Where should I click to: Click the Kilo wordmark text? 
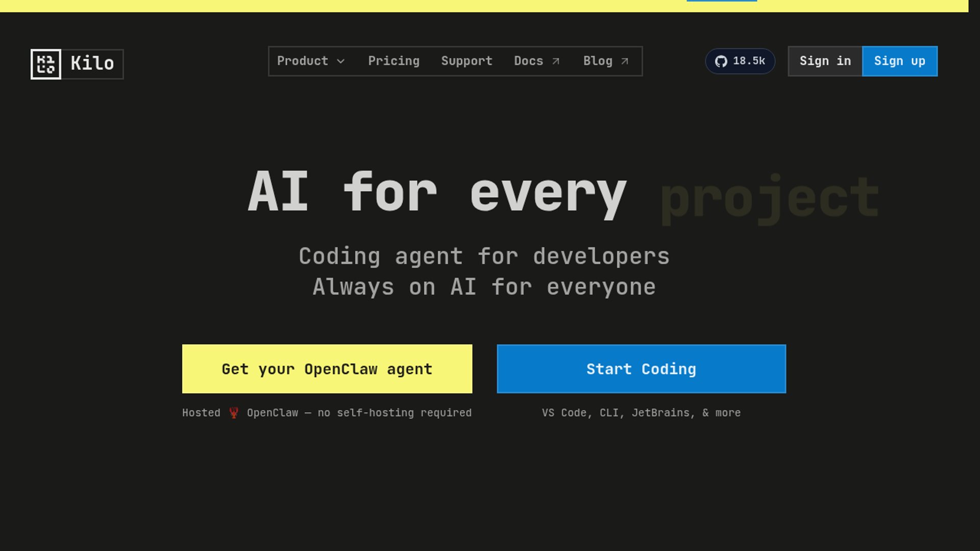coord(92,64)
